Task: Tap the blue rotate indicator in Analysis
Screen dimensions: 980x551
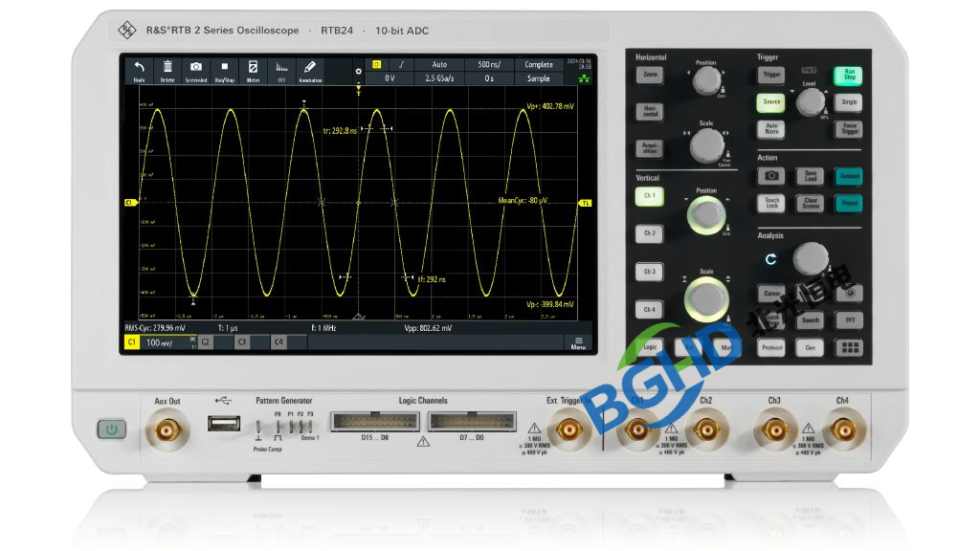Action: 770,258
